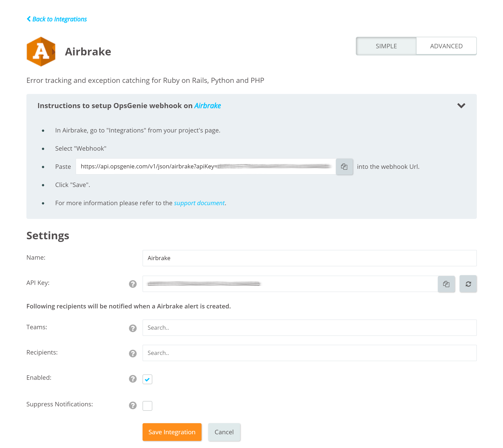Open help icon beside Enabled

coord(133,379)
